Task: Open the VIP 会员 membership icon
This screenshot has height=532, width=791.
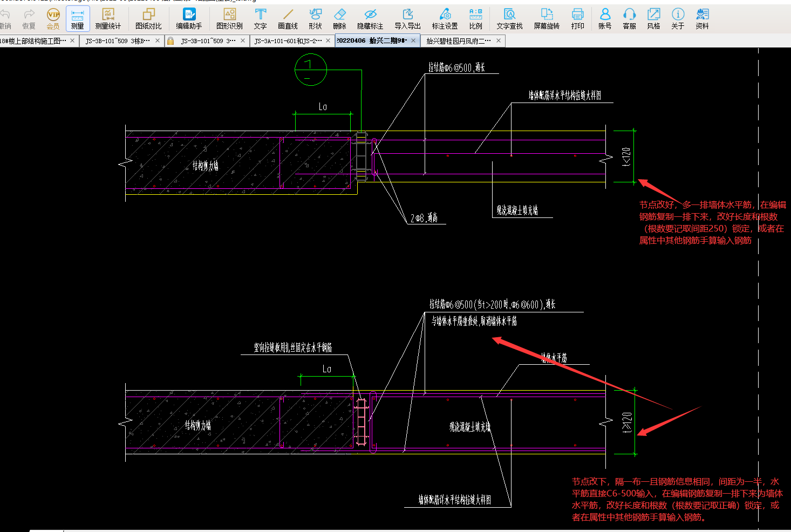Action: (53, 19)
